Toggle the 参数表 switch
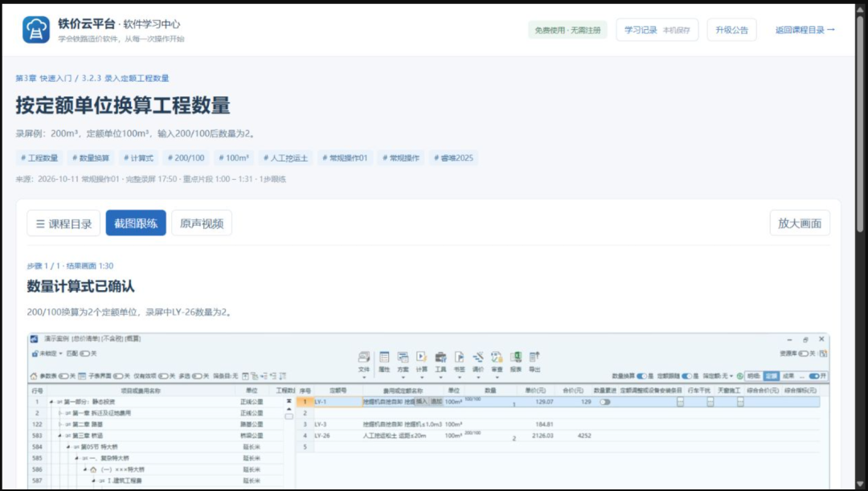The height and width of the screenshot is (491, 868). 63,376
